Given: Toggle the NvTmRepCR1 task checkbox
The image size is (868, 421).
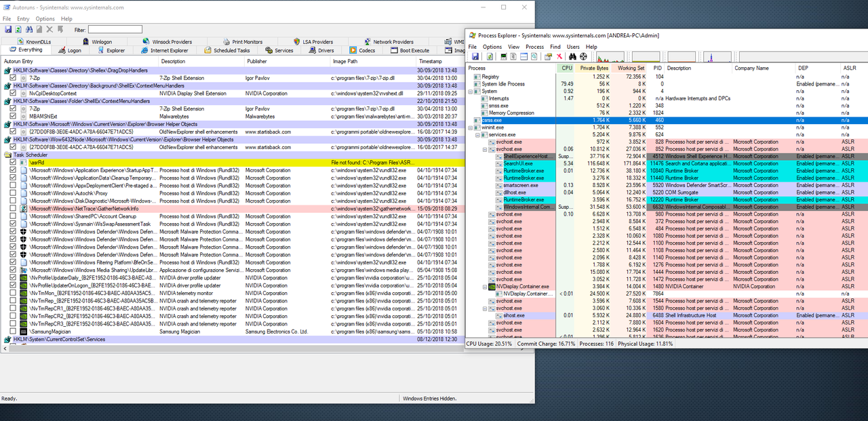Looking at the screenshot, I should (14, 308).
